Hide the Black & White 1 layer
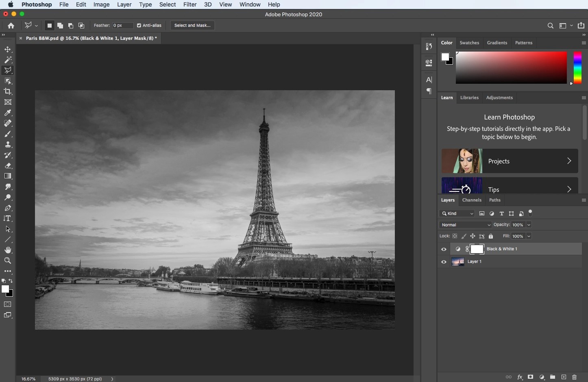The width and height of the screenshot is (588, 382). click(x=444, y=249)
